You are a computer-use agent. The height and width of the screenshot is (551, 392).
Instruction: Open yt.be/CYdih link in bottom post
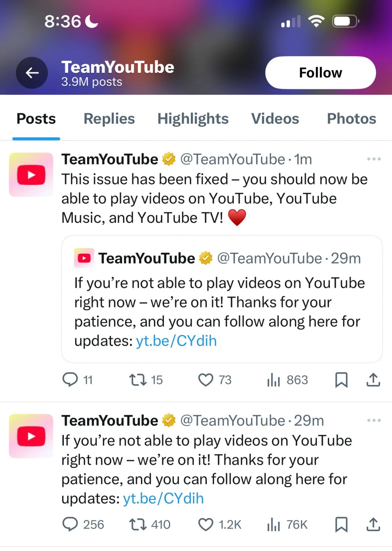point(163,499)
